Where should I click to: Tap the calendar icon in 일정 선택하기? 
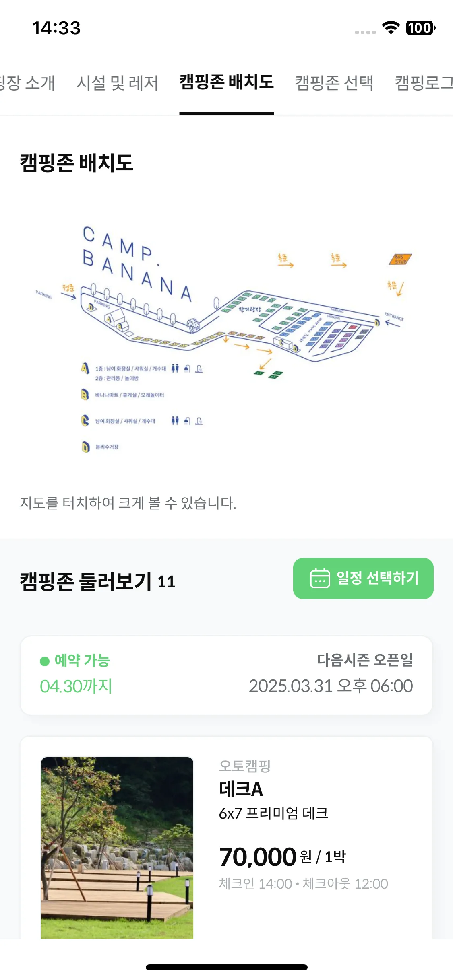pyautogui.click(x=320, y=578)
